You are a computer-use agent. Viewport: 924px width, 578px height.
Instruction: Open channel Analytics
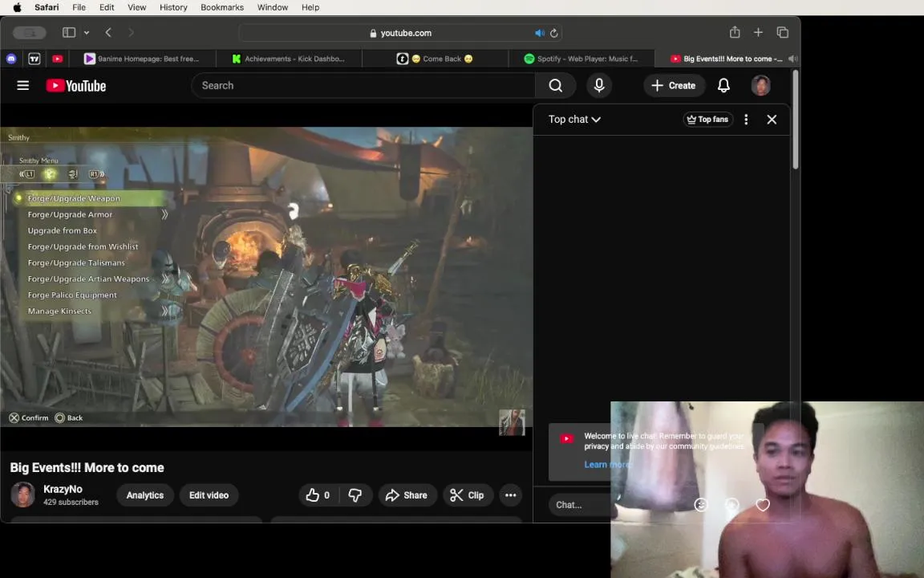pos(145,495)
